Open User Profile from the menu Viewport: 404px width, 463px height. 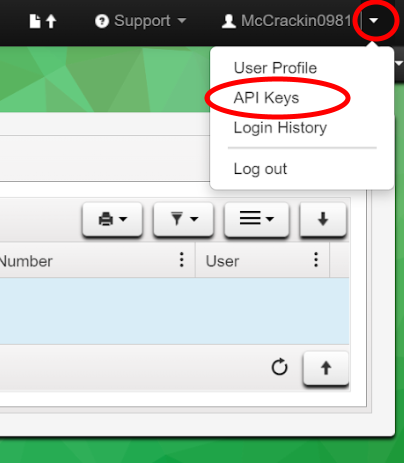point(275,68)
